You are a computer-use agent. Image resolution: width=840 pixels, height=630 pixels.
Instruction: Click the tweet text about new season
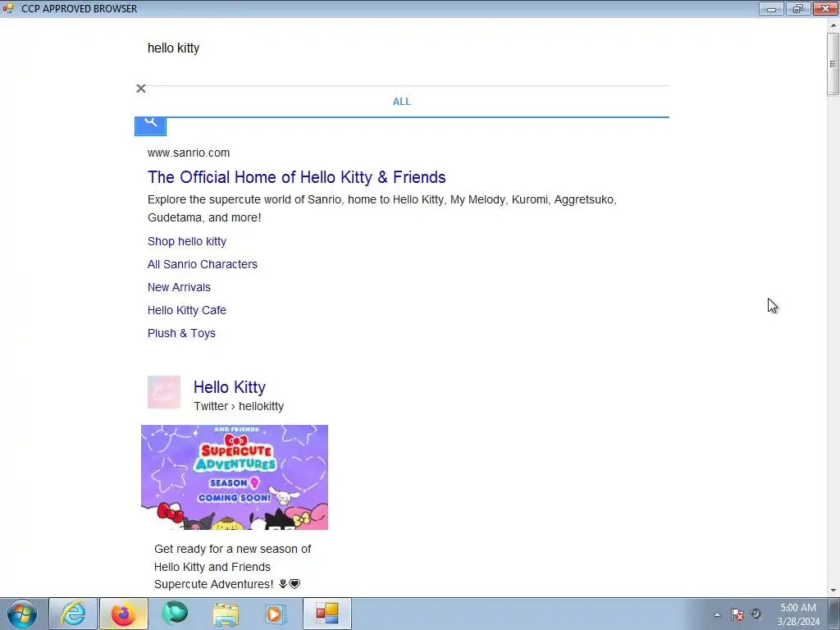(232, 567)
